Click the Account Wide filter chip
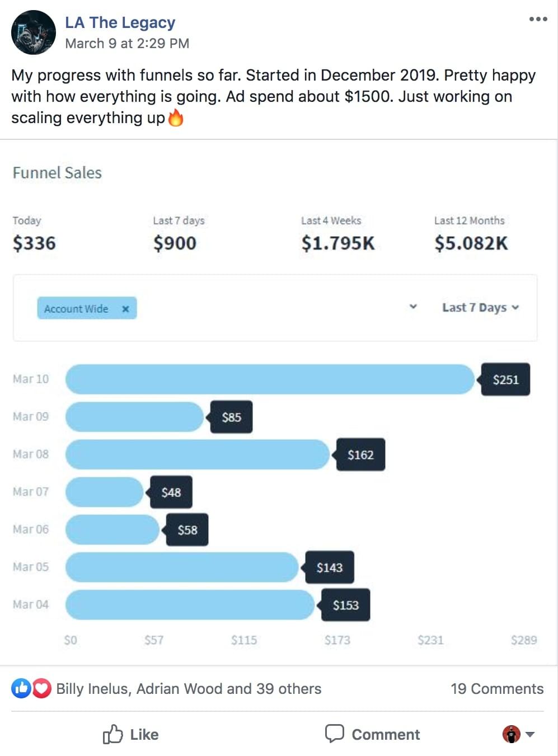Screen dimensions: 558x756 87,308
